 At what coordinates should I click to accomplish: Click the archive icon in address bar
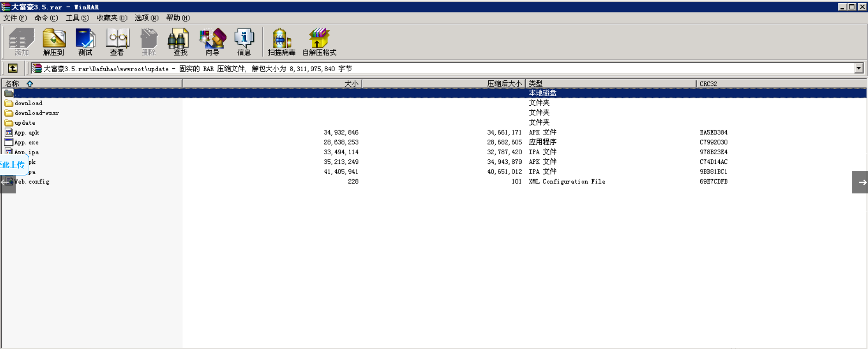click(36, 68)
